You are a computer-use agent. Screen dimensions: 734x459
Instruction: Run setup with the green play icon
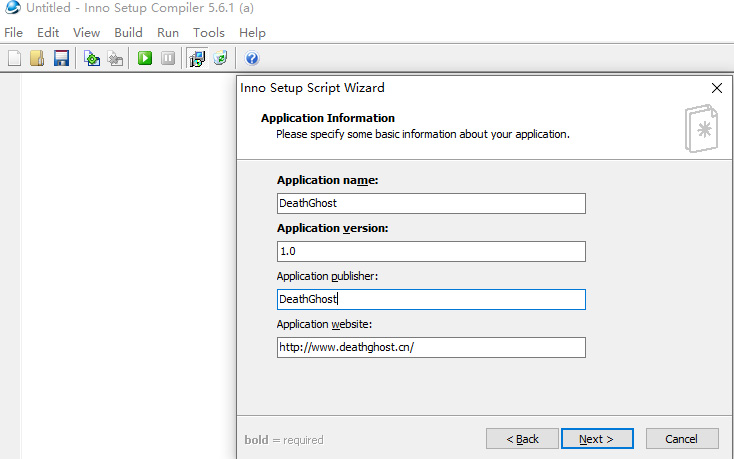click(x=145, y=58)
